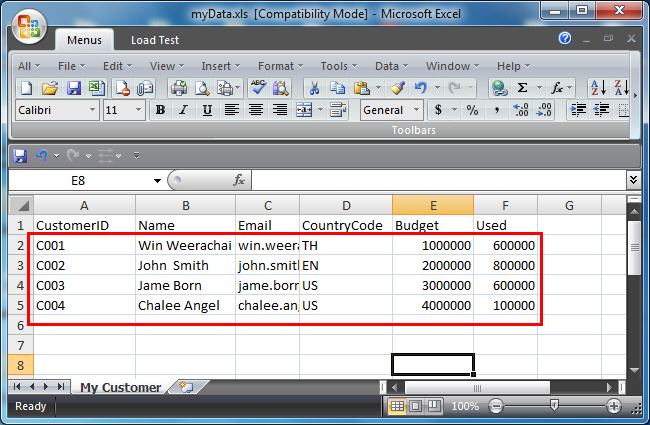This screenshot has width=650, height=425.
Task: Open the Format menu
Action: click(280, 66)
